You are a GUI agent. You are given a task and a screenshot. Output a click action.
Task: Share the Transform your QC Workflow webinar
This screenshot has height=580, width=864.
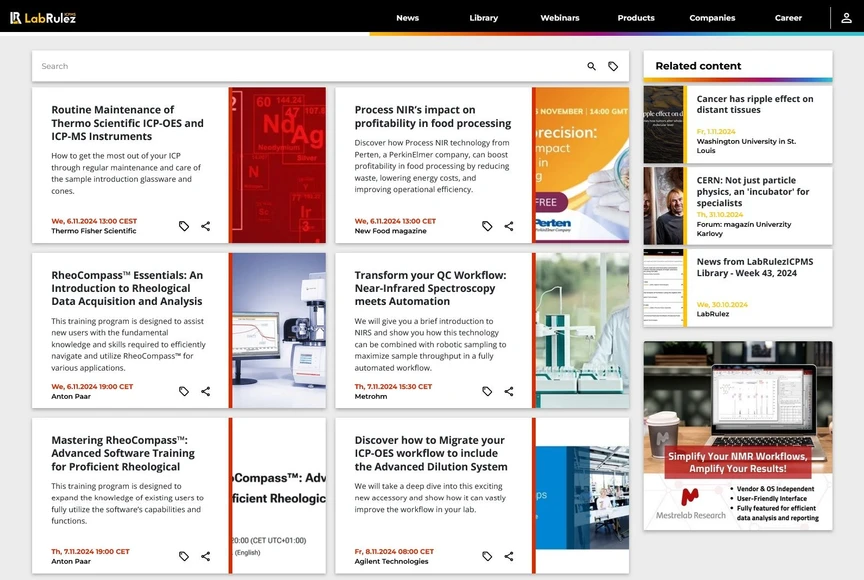coord(509,391)
